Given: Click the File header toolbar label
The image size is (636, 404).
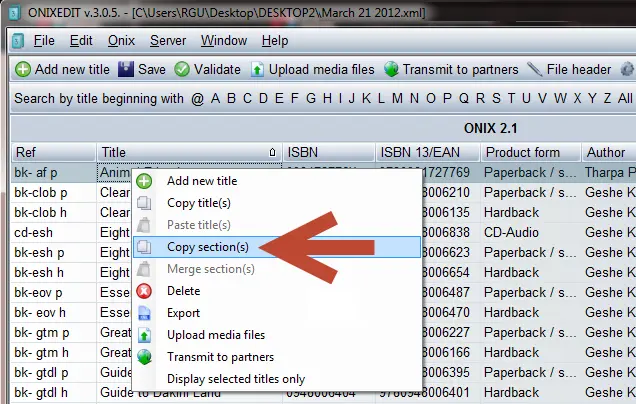Looking at the screenshot, I should click(578, 69).
